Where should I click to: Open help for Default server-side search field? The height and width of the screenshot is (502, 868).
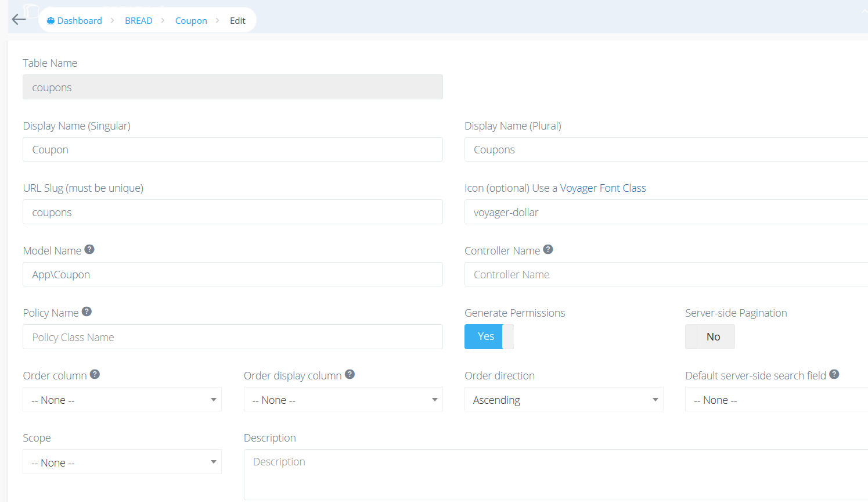coord(834,374)
